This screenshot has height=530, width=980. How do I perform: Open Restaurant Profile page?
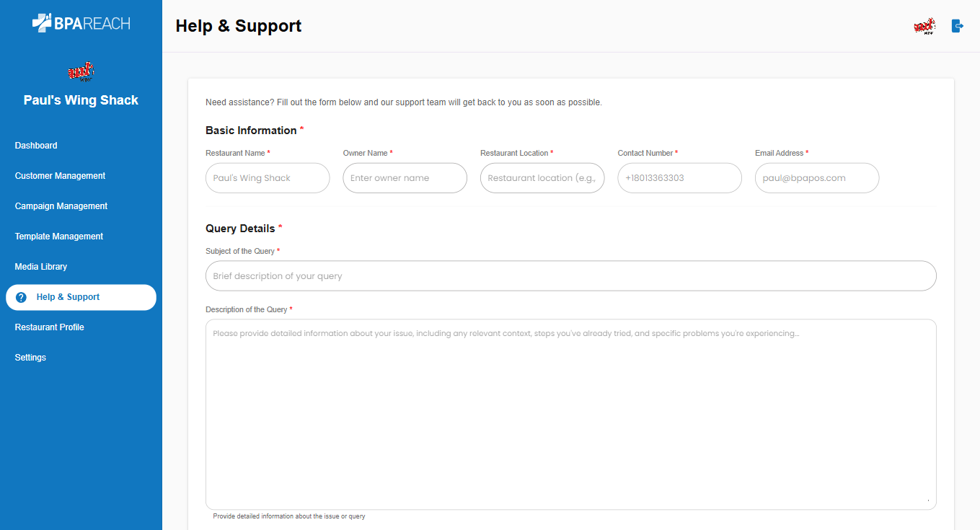pyautogui.click(x=50, y=327)
